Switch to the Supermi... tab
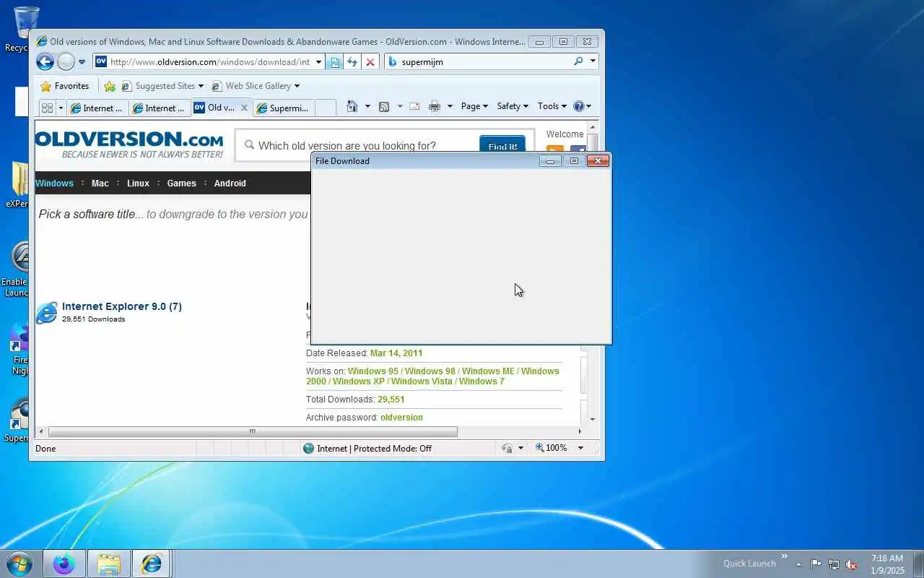The height and width of the screenshot is (578, 924). click(x=283, y=108)
